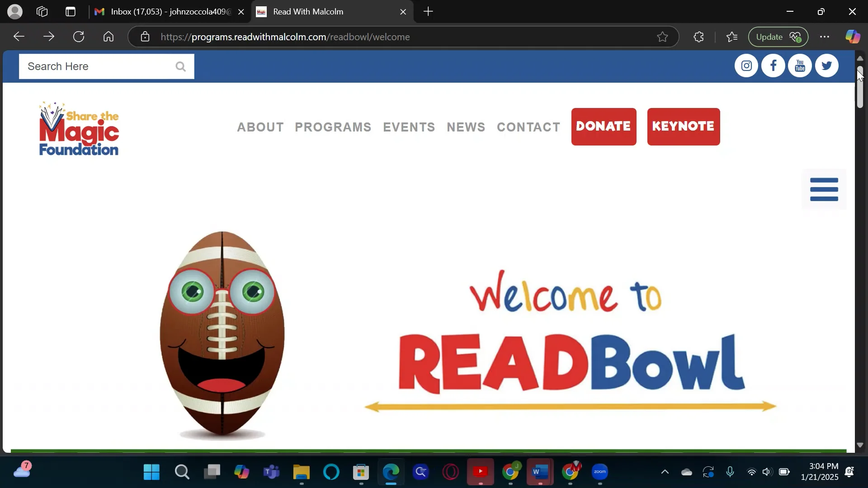Select the PROGRAMS menu item
The image size is (868, 488).
[333, 127]
